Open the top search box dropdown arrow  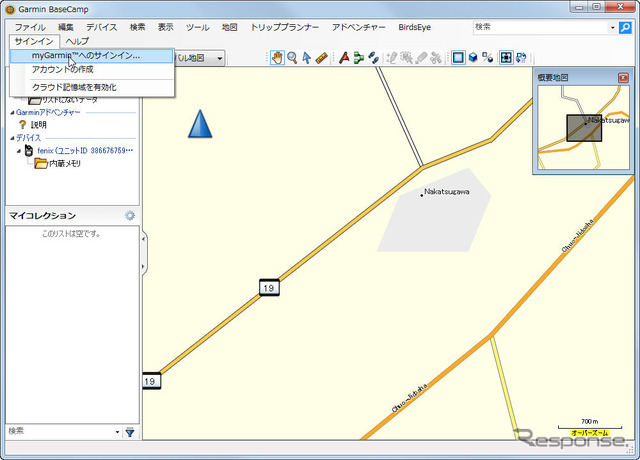point(612,27)
